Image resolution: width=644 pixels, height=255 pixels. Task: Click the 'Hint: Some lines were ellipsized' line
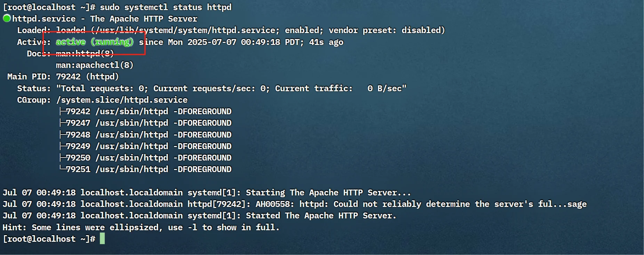point(141,227)
